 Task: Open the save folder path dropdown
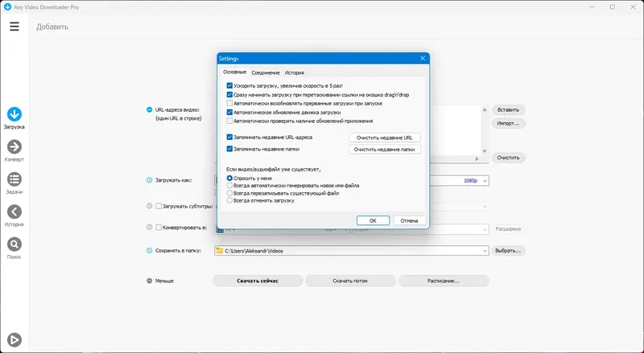click(x=485, y=250)
